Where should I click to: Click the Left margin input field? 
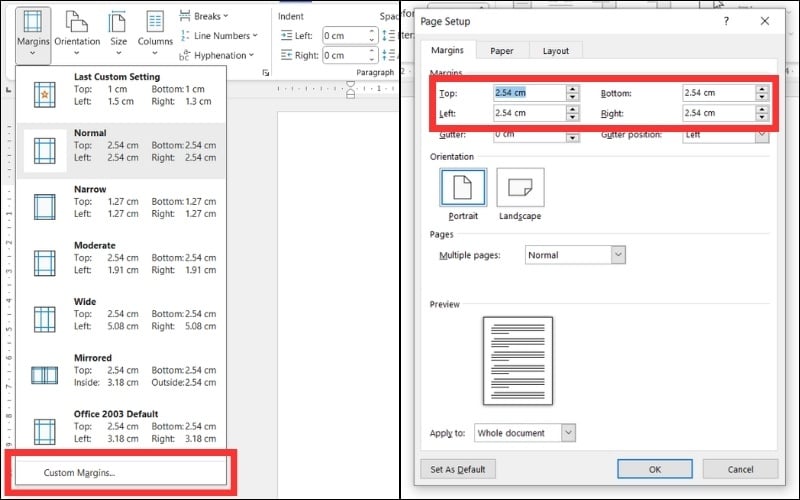(530, 113)
